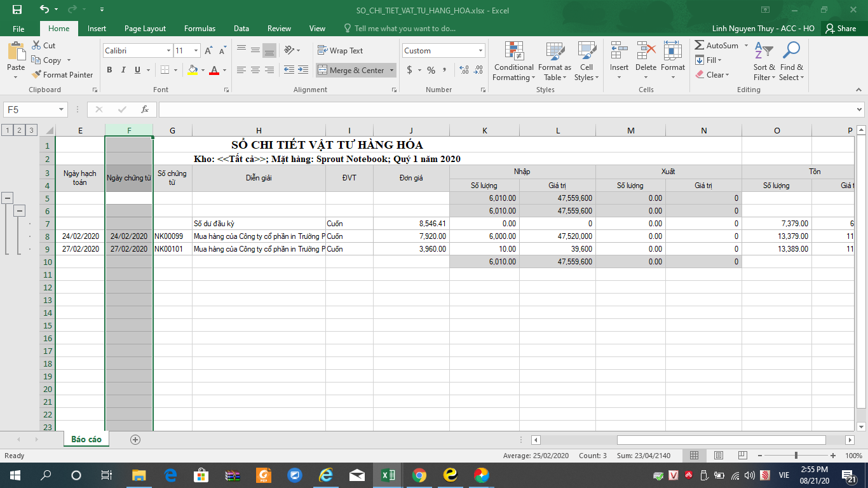868x488 pixels.
Task: Open the font name dropdown showing Calibri
Action: click(x=168, y=51)
